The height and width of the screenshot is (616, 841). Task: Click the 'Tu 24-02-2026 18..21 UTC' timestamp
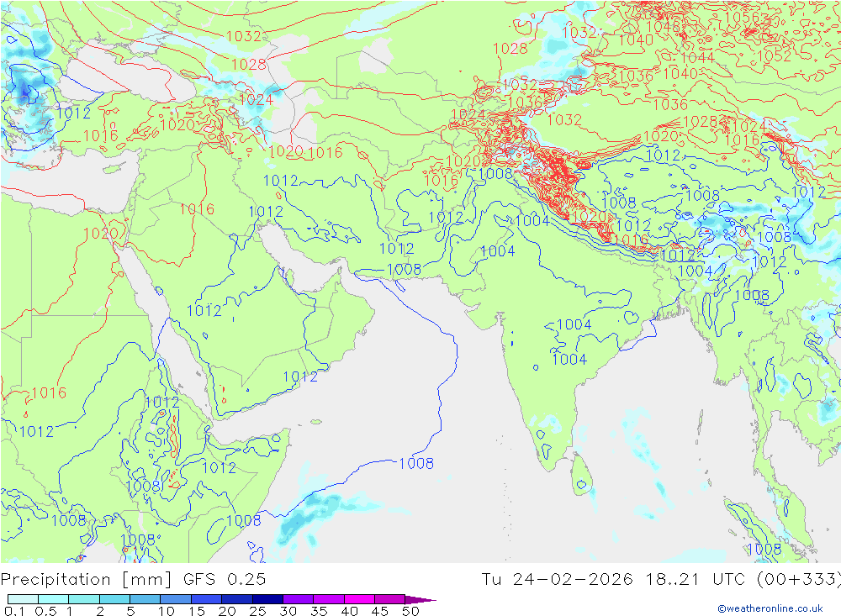click(x=613, y=579)
